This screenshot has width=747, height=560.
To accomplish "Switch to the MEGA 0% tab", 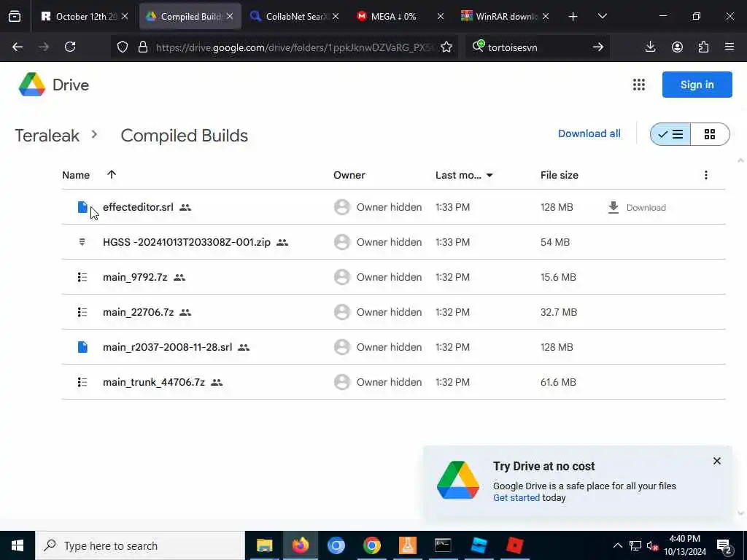I will [398, 16].
